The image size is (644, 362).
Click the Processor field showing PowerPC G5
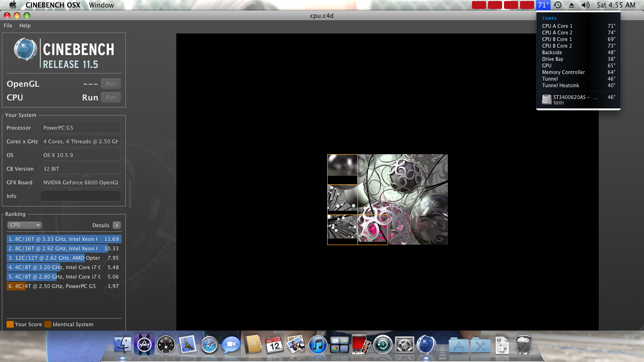tap(81, 128)
